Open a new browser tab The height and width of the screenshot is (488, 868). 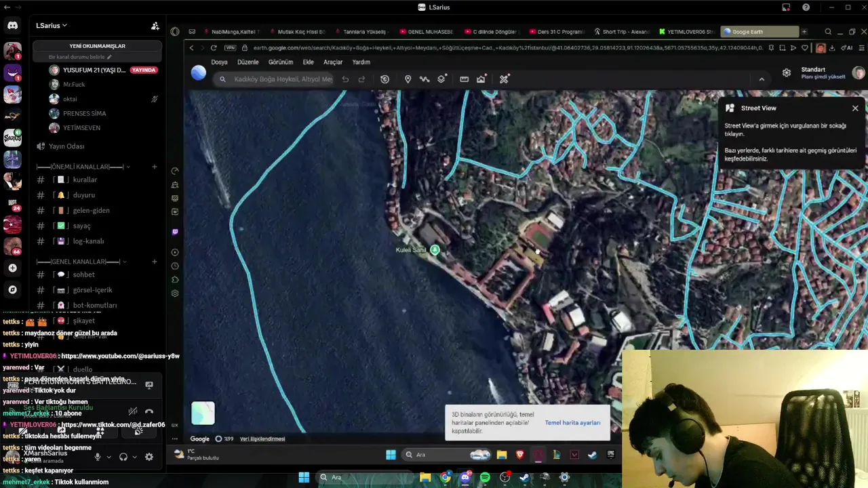(x=804, y=32)
